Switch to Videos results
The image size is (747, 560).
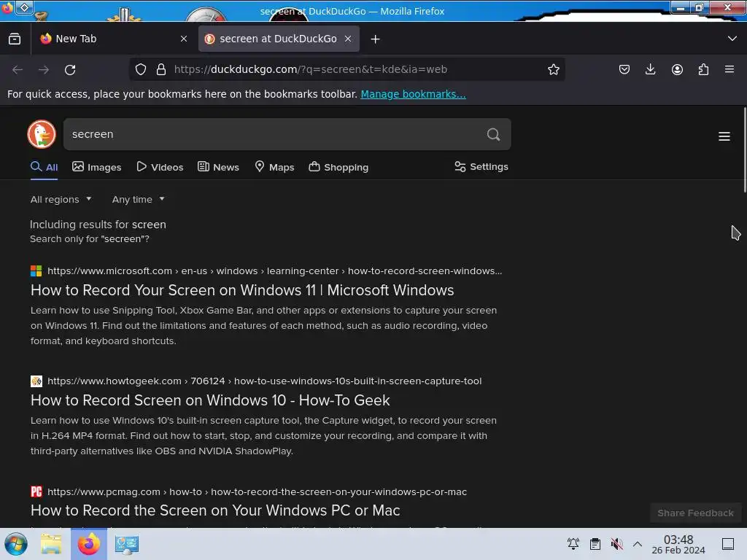click(160, 168)
